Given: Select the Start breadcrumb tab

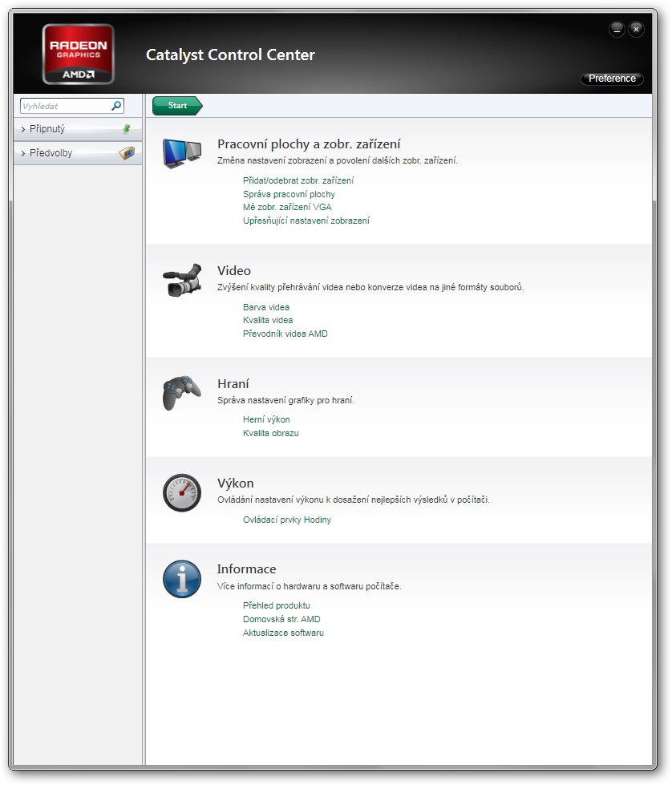Looking at the screenshot, I should [177, 106].
